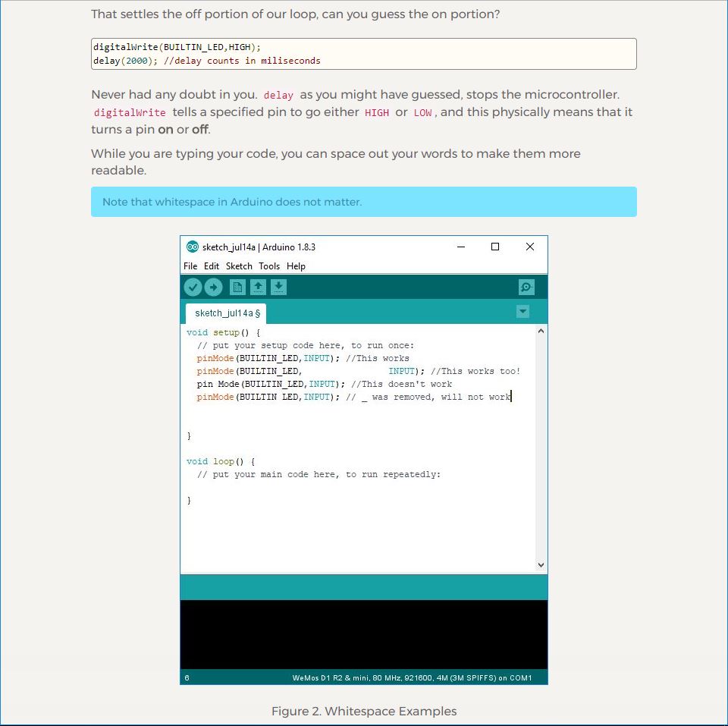The image size is (728, 726).
Task: Click the black console output area
Action: click(x=363, y=634)
